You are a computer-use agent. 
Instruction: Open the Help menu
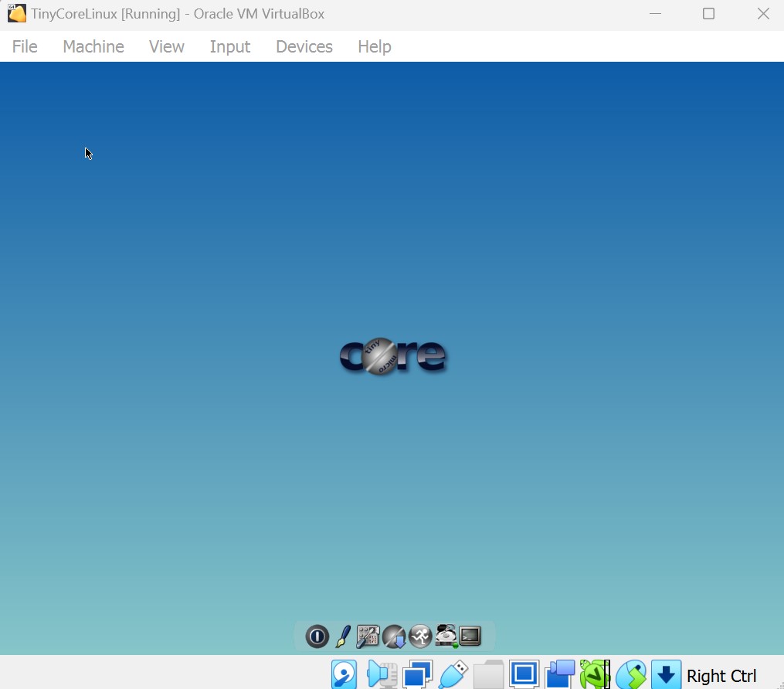pyautogui.click(x=375, y=46)
